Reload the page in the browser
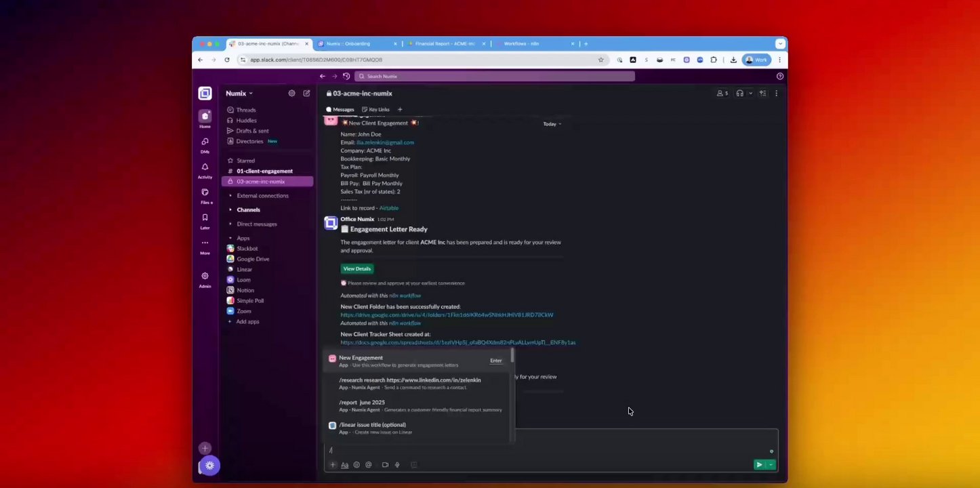The width and height of the screenshot is (980, 488). (x=227, y=60)
